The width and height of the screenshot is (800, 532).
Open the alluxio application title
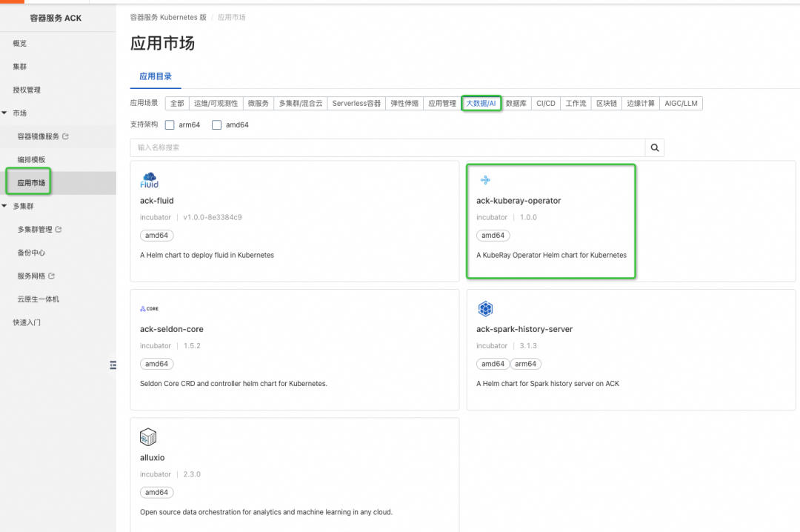point(152,457)
